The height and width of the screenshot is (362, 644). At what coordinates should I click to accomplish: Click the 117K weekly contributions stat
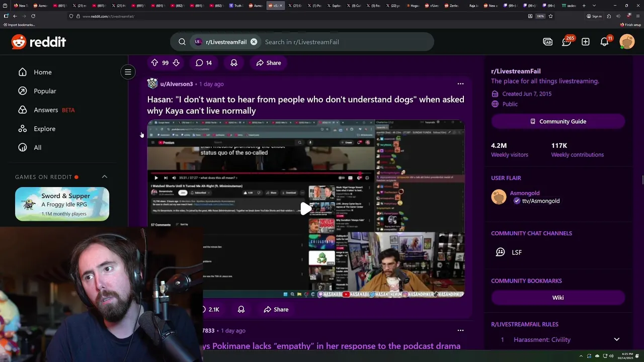tap(577, 150)
